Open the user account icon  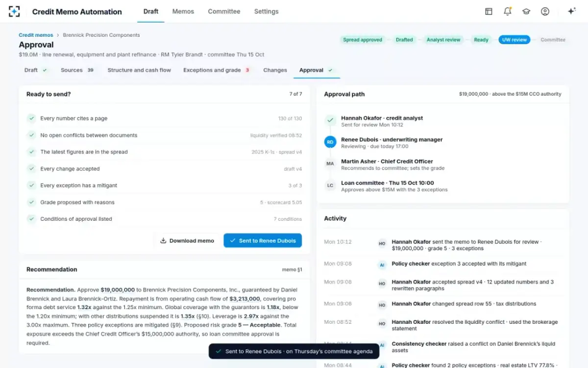tap(545, 11)
